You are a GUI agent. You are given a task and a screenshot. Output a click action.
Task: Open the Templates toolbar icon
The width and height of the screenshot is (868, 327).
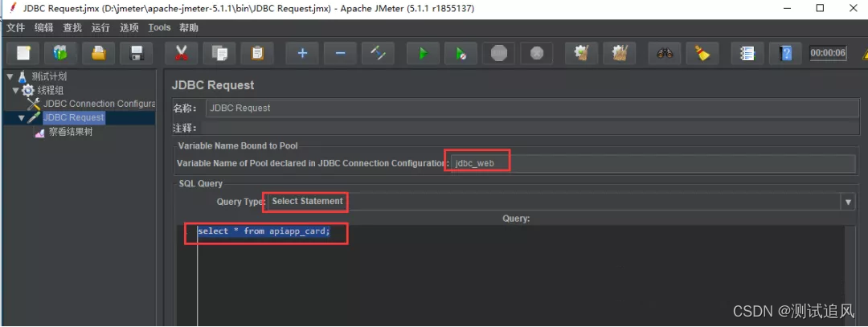click(x=60, y=53)
